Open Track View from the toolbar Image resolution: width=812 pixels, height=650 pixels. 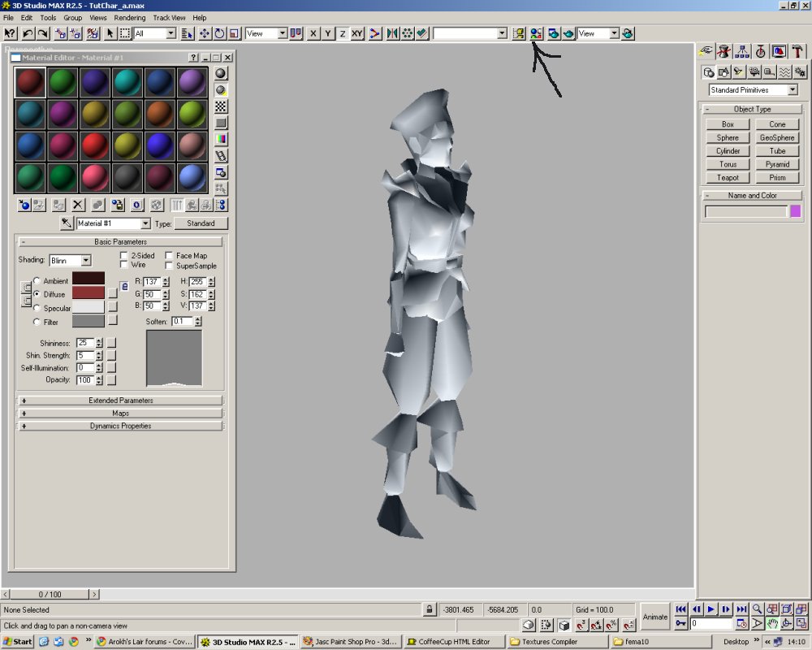(x=518, y=33)
